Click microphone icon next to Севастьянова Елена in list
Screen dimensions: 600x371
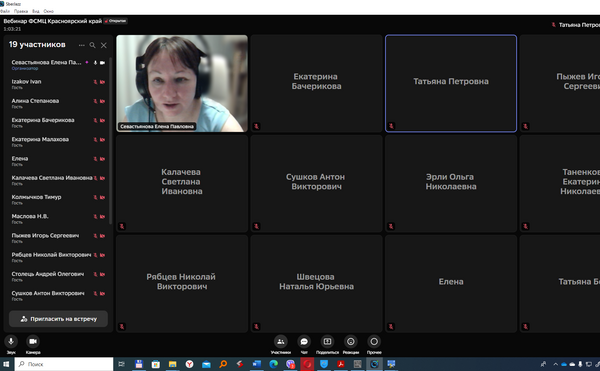[x=95, y=63]
